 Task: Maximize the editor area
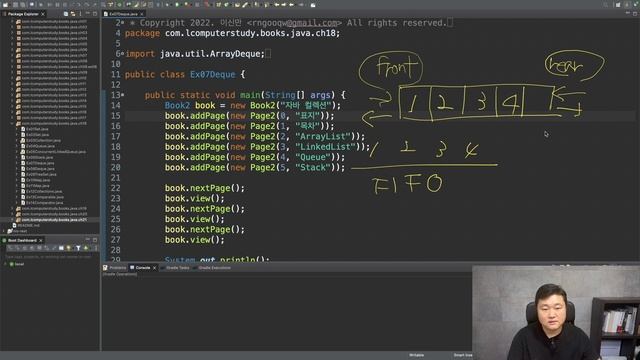(x=635, y=13)
